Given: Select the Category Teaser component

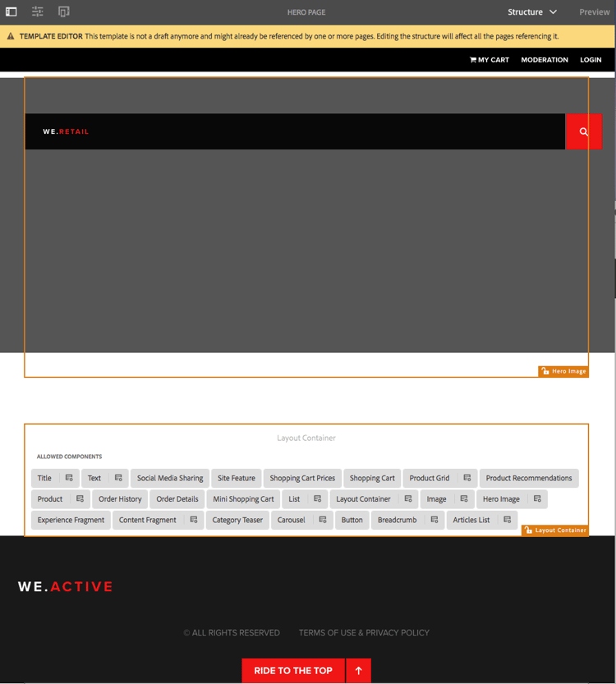Looking at the screenshot, I should pos(237,520).
